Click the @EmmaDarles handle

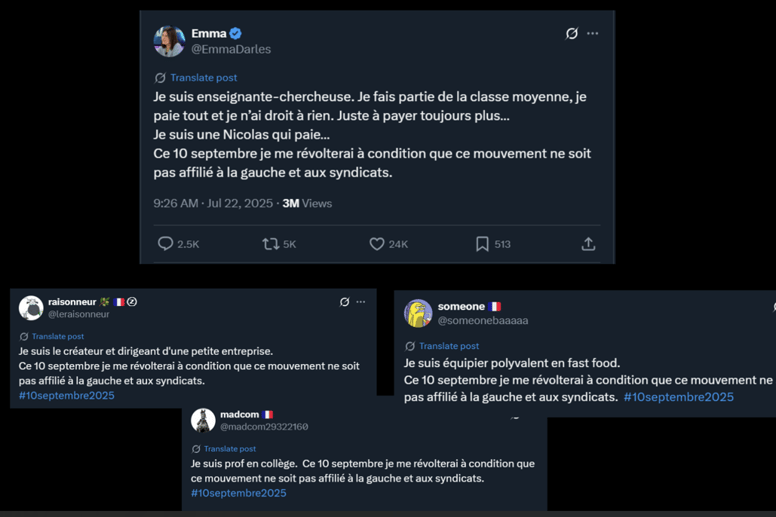[231, 49]
